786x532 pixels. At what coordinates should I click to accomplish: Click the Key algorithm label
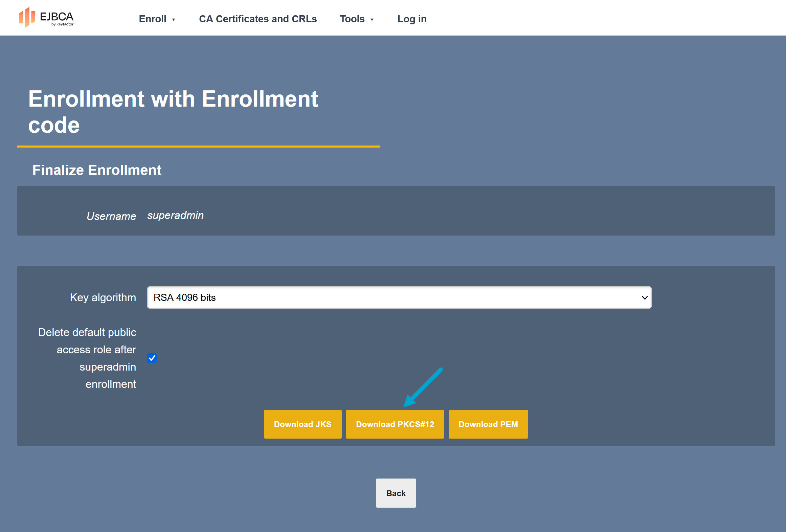pyautogui.click(x=103, y=297)
